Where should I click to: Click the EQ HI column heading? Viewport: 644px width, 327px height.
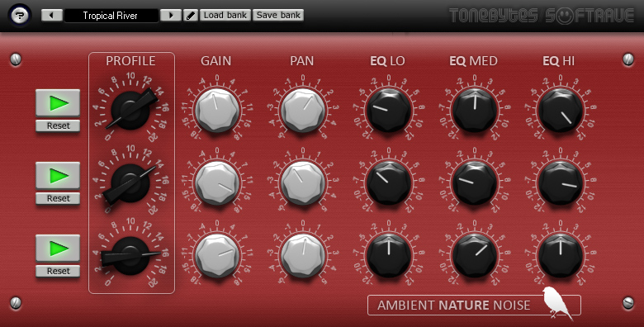pyautogui.click(x=559, y=61)
